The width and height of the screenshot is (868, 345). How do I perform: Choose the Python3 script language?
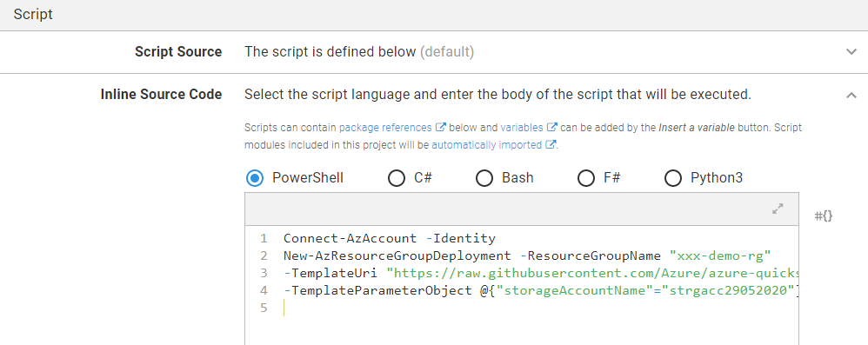tap(673, 178)
